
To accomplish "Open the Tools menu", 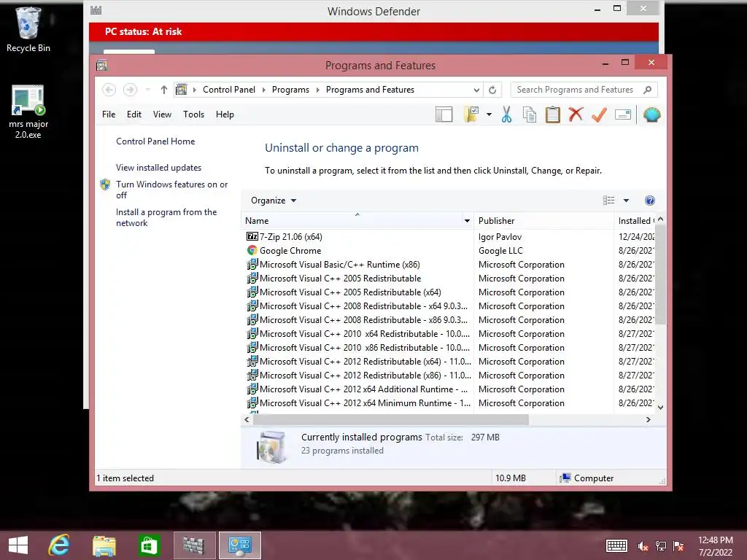I will click(x=193, y=114).
